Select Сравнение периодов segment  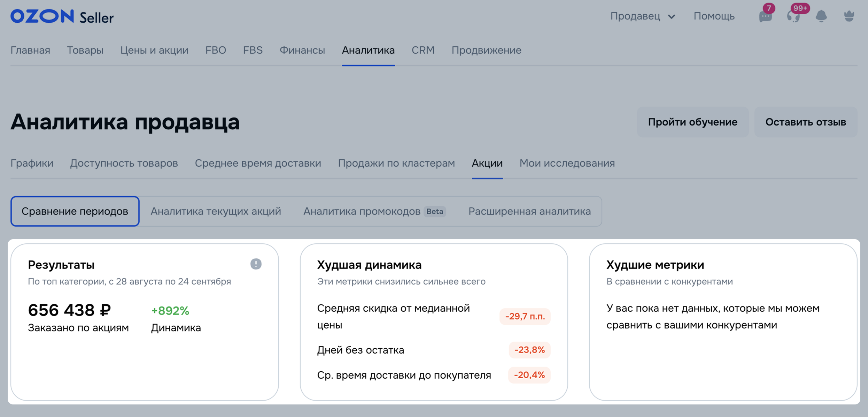tap(75, 211)
